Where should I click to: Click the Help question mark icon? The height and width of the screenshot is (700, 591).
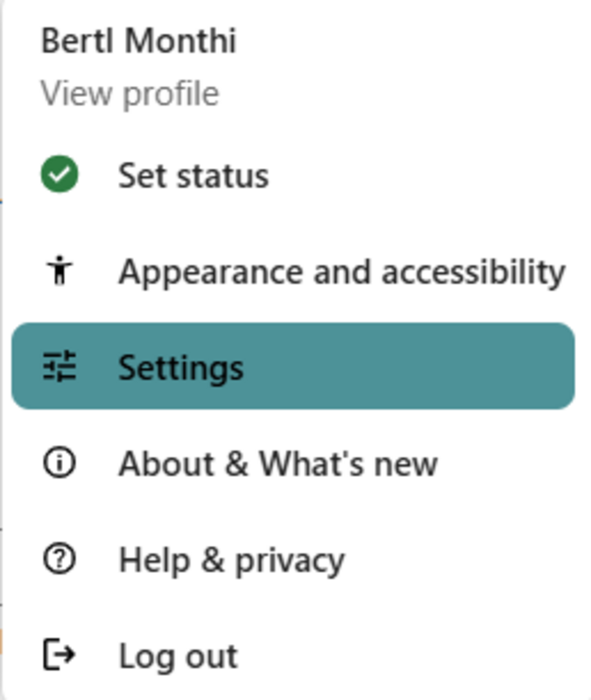[60, 559]
